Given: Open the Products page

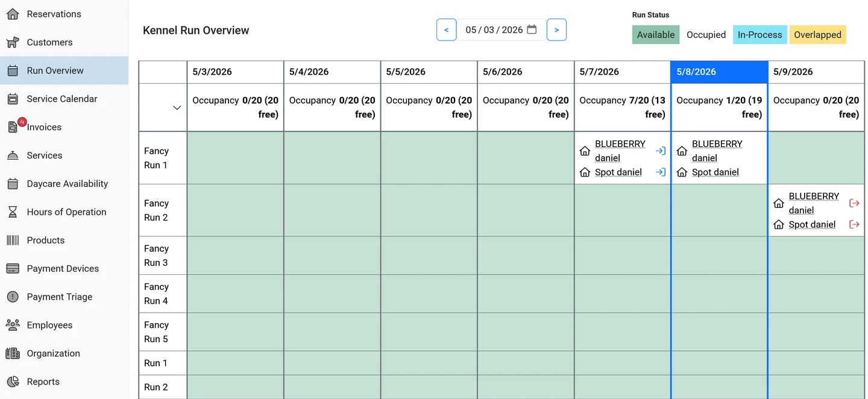Looking at the screenshot, I should 64,240.
